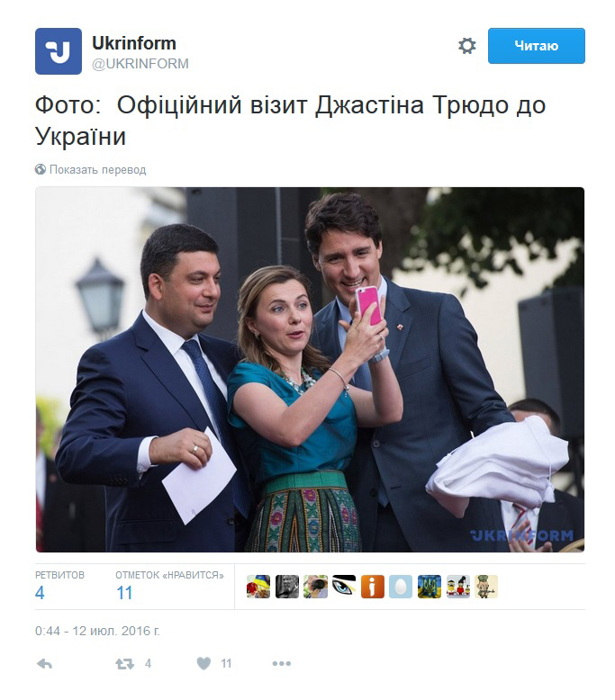Show translation via Показать перевод
This screenshot has height=700, width=615.
point(98,170)
